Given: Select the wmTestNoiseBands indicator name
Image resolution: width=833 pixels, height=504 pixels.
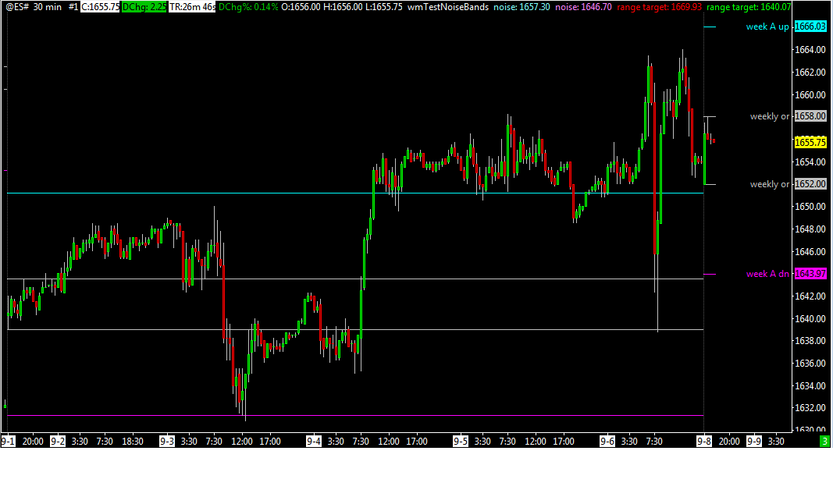Looking at the screenshot, I should click(448, 7).
